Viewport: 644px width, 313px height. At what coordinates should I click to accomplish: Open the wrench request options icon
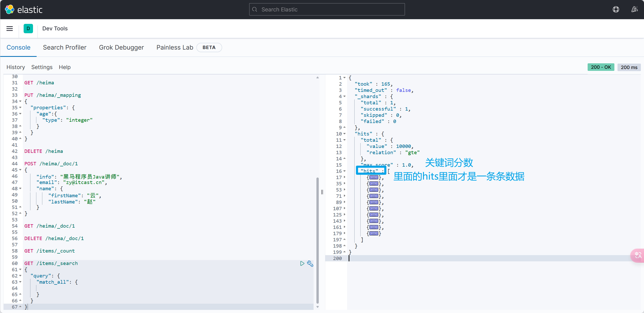click(310, 263)
